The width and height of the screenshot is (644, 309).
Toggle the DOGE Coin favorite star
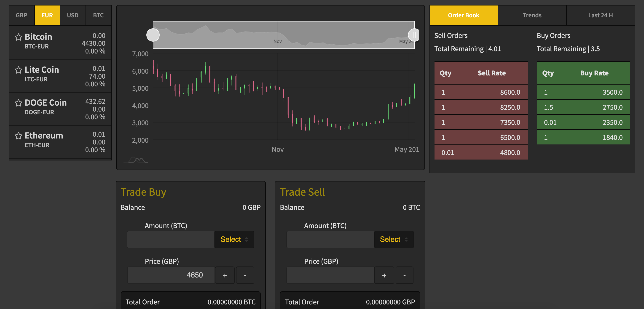coord(19,103)
